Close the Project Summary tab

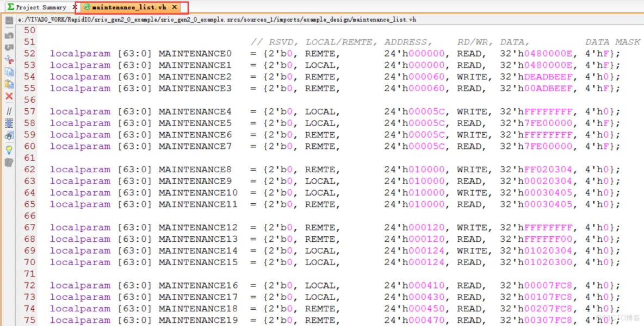pos(75,7)
